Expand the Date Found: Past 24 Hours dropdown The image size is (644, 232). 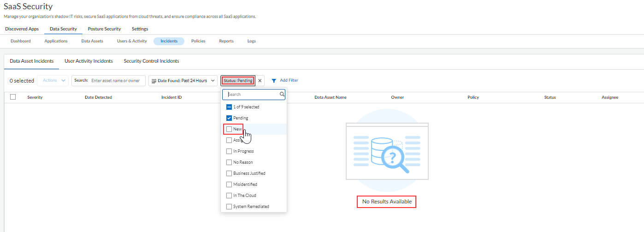click(x=183, y=81)
